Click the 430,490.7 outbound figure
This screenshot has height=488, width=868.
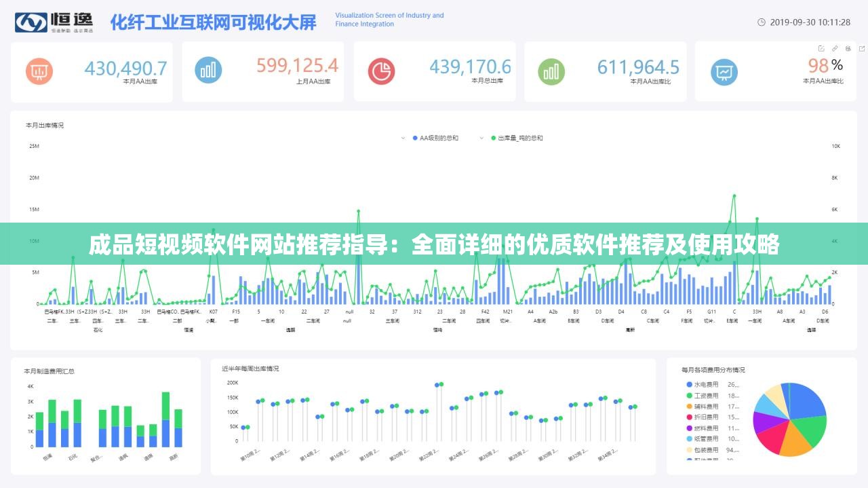[124, 67]
